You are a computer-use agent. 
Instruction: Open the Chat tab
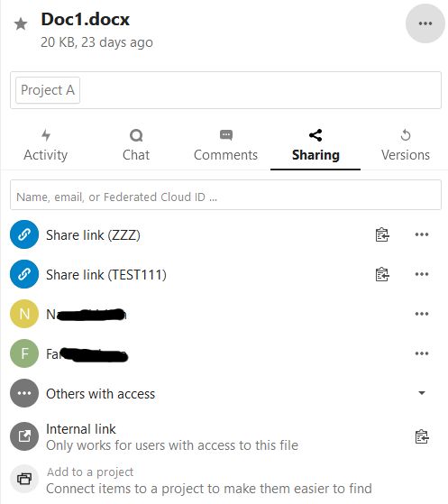[136, 145]
